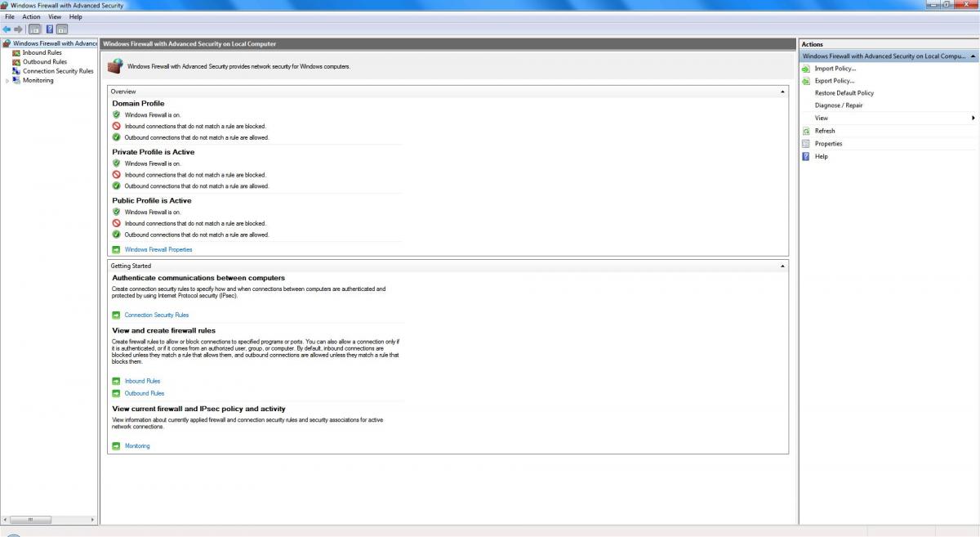Click the blue Help toolbar icon
Viewport: 980px width, 537px height.
(50, 29)
